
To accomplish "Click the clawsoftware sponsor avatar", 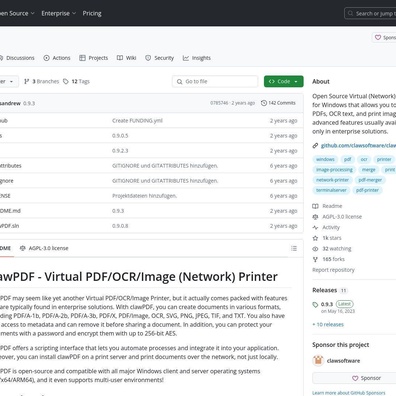I will [x=318, y=361].
